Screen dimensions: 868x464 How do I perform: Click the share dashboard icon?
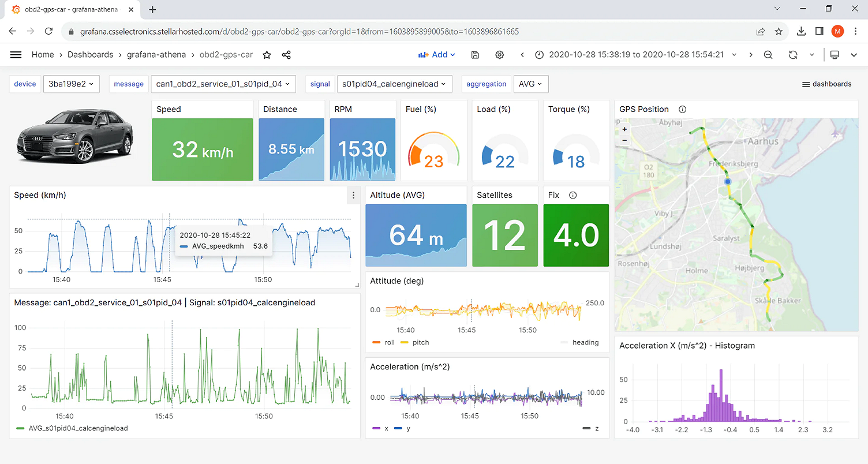tap(286, 55)
